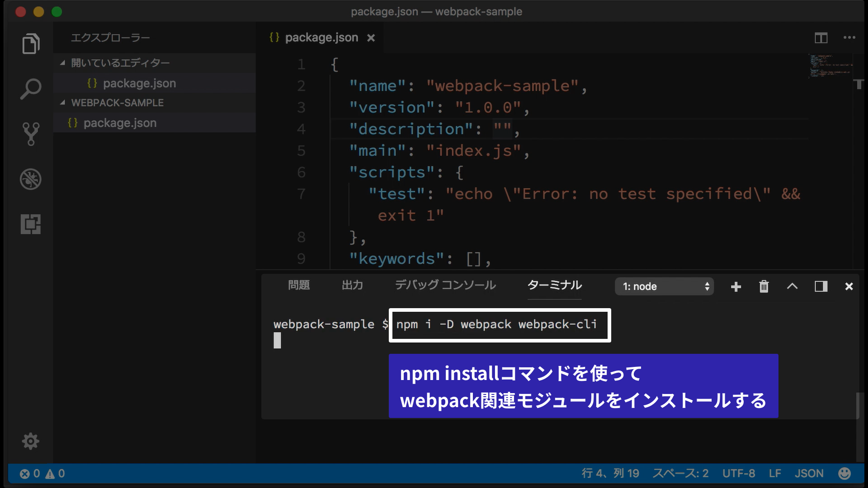Click the minimap code overview
868x488 pixels.
(830, 66)
